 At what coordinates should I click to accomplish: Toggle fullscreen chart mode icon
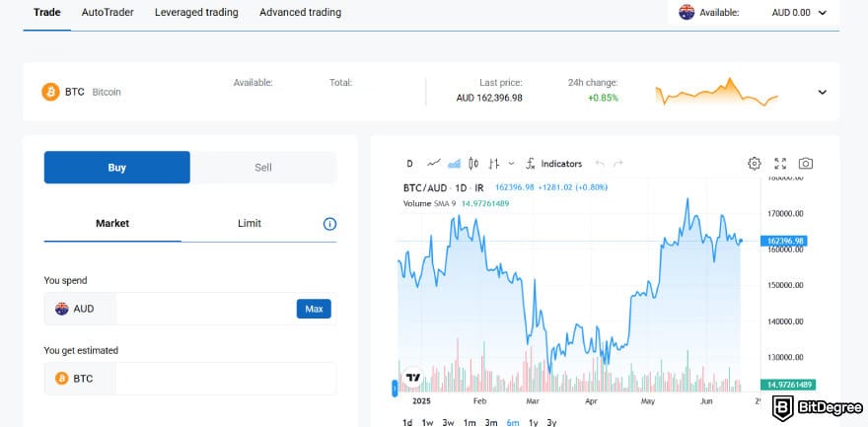click(780, 163)
